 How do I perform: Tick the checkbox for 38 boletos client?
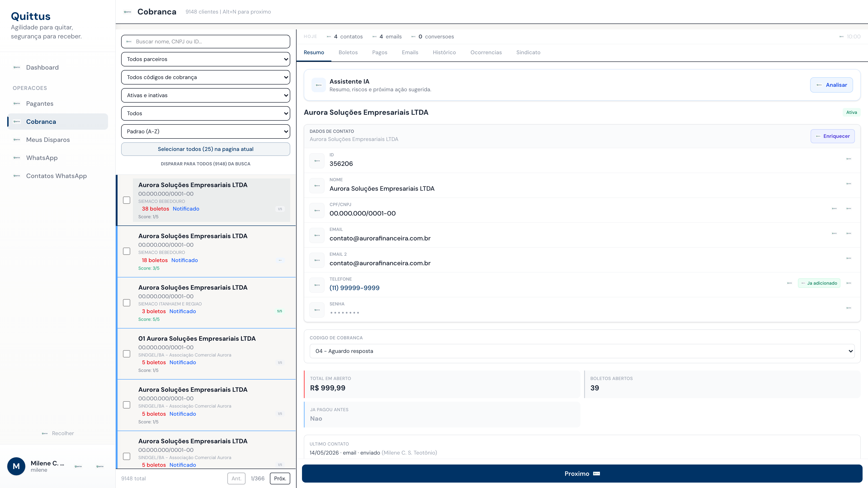coord(127,200)
